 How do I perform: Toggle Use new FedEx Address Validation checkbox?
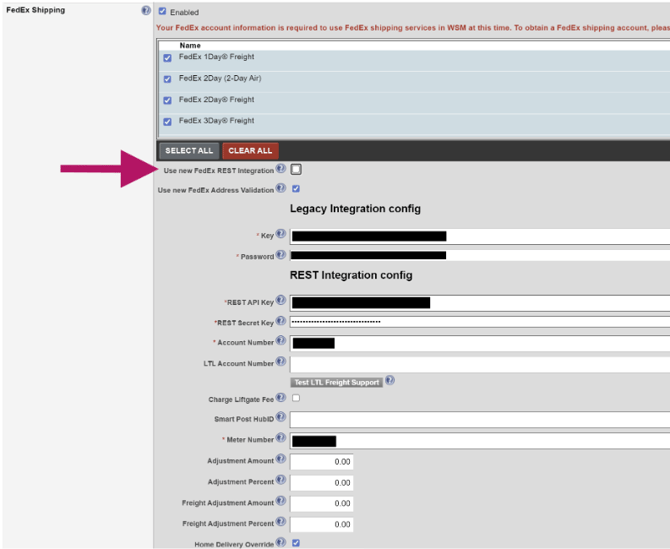tap(296, 189)
